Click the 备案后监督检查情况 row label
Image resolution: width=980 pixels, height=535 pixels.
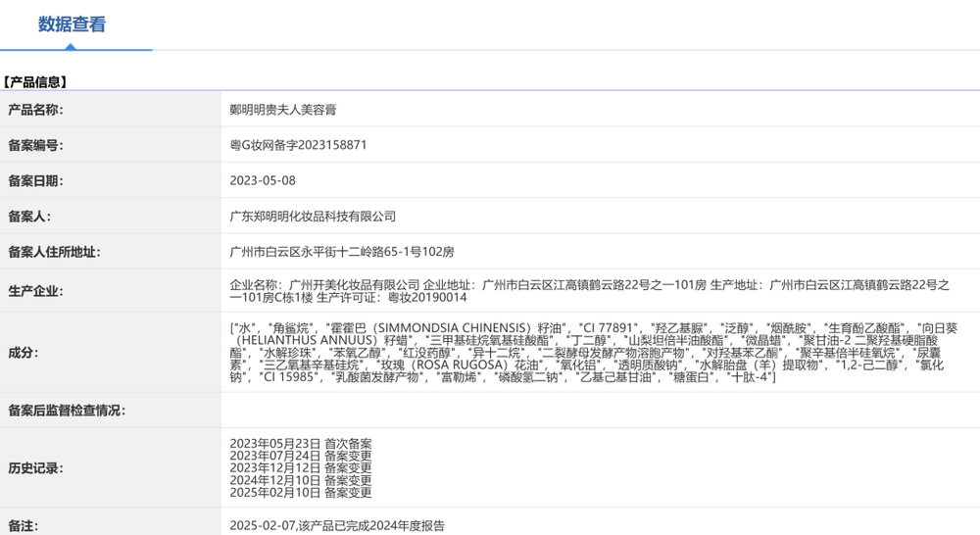click(67, 411)
